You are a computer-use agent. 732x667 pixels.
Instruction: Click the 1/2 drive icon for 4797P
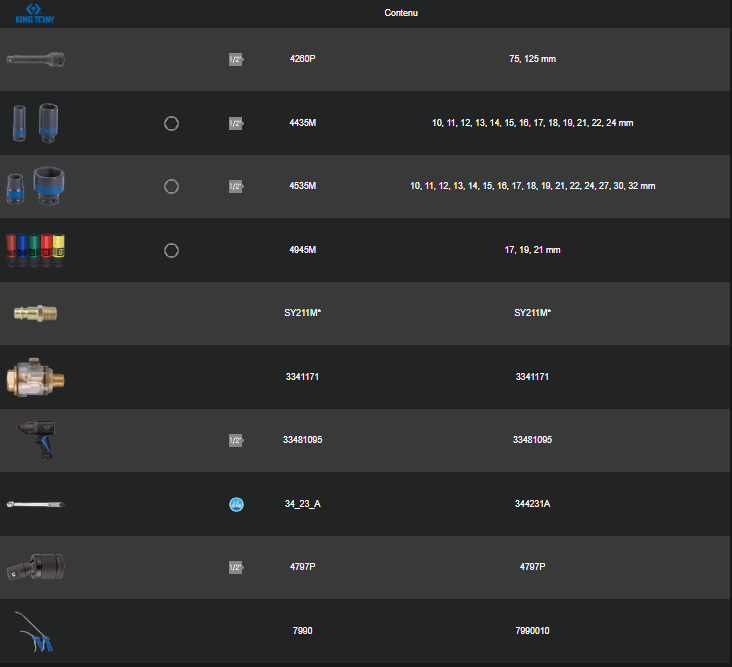click(236, 567)
